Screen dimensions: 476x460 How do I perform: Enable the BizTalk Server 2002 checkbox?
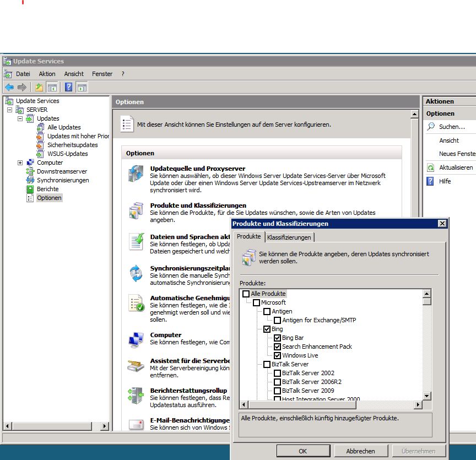[278, 373]
